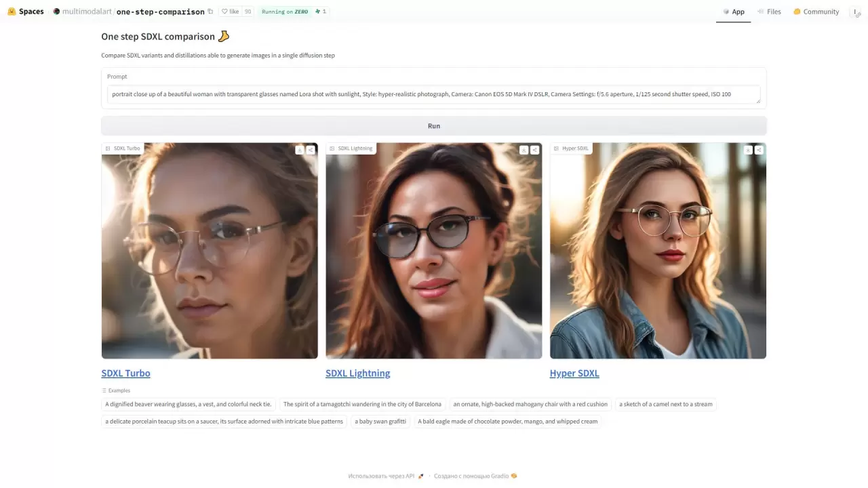This screenshot has height=488, width=868.
Task: Open the Running on ZERO status badge
Action: 285,12
